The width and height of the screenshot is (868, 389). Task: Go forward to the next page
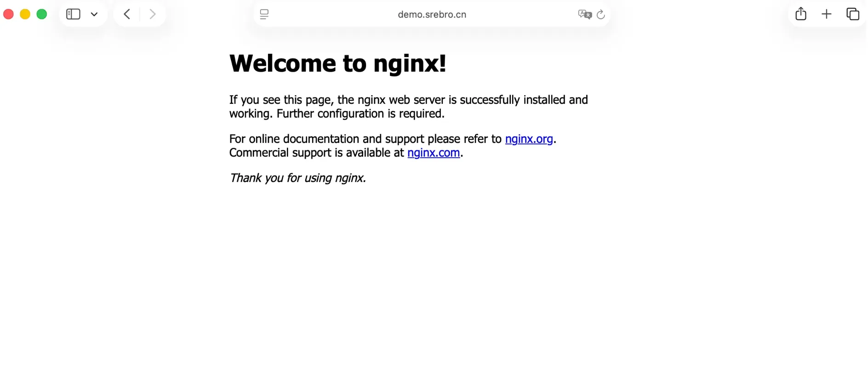(x=153, y=14)
